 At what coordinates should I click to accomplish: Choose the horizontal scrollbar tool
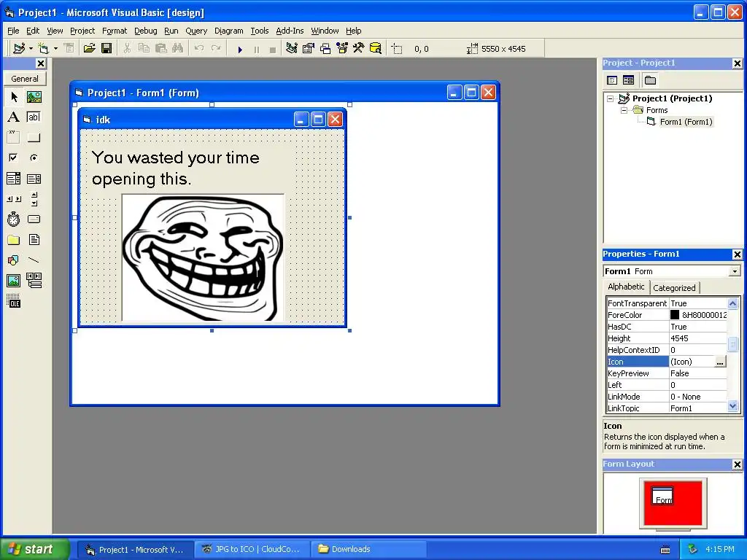click(x=14, y=198)
